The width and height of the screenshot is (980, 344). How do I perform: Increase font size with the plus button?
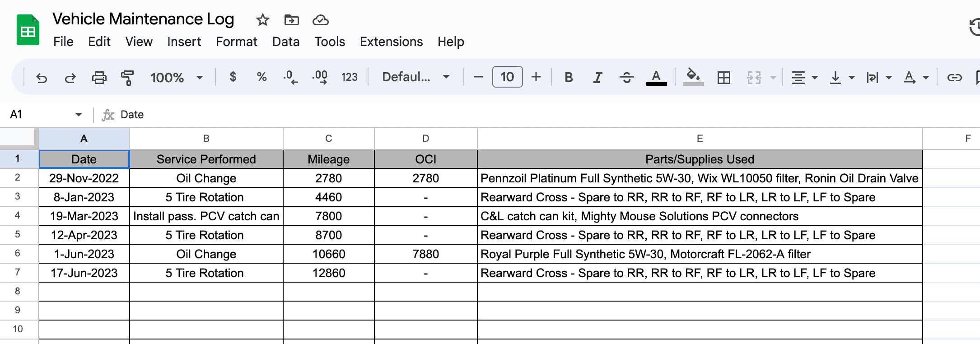point(536,77)
